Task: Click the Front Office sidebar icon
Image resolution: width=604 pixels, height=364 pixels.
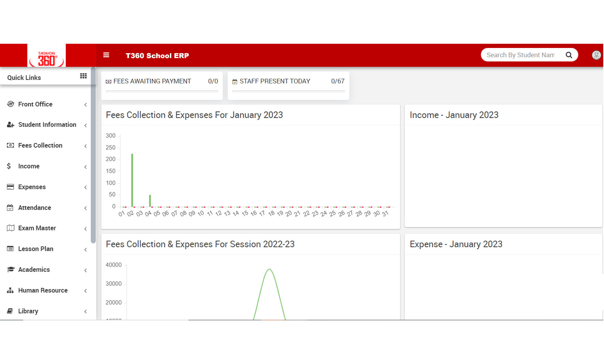Action: tap(11, 104)
